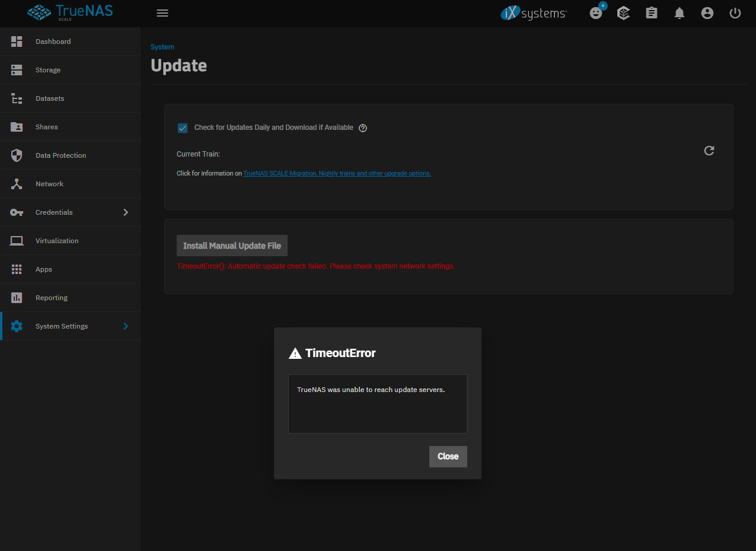The image size is (756, 551).
Task: Click the Reporting chart icon
Action: (x=17, y=298)
